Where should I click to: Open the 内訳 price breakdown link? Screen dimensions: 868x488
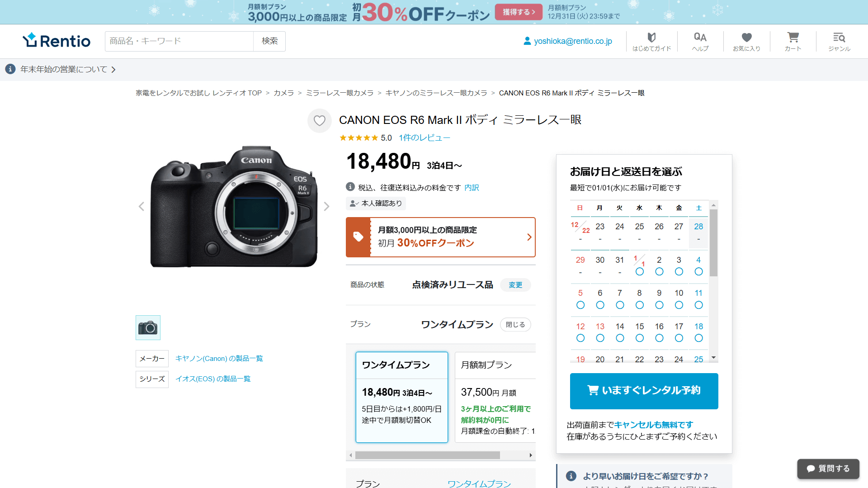(472, 187)
